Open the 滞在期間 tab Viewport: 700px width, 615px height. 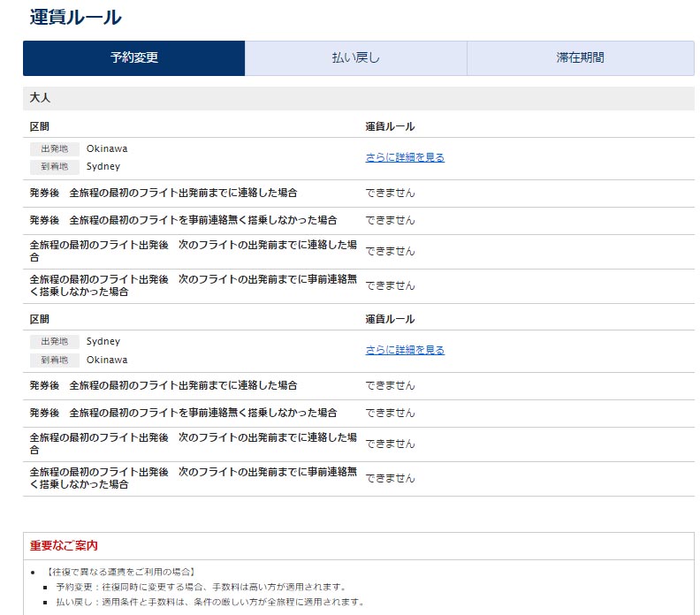click(x=580, y=58)
